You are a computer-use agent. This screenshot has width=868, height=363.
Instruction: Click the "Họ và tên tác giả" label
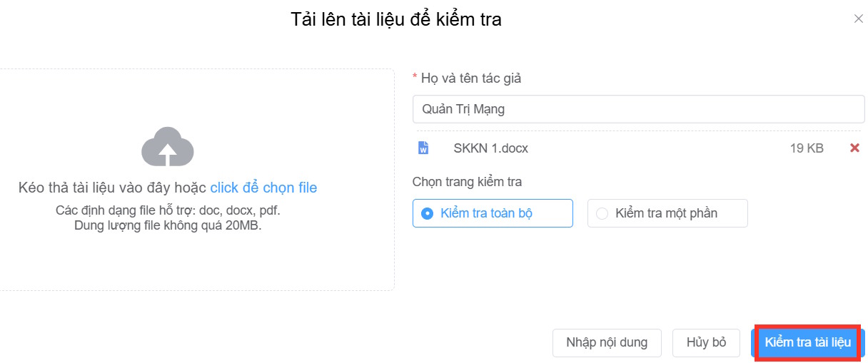470,78
